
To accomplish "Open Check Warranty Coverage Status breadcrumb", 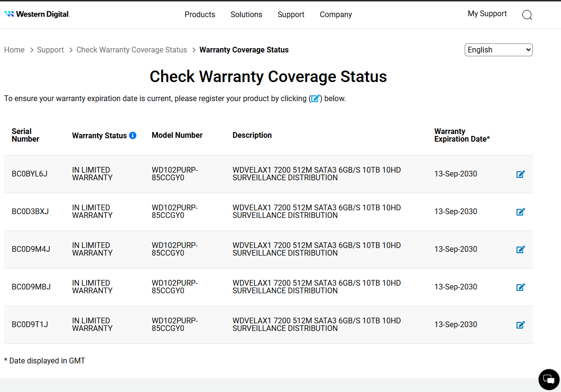I will [132, 50].
